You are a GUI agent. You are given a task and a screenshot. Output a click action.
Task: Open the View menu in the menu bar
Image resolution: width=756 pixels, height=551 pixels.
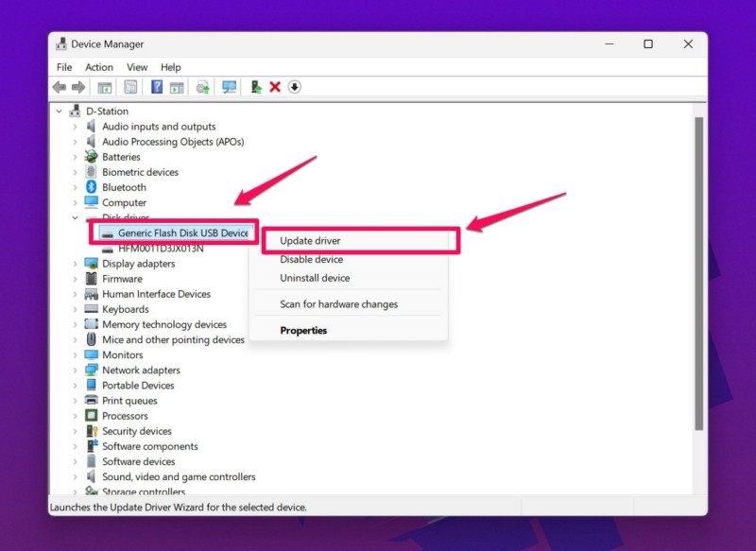137,67
